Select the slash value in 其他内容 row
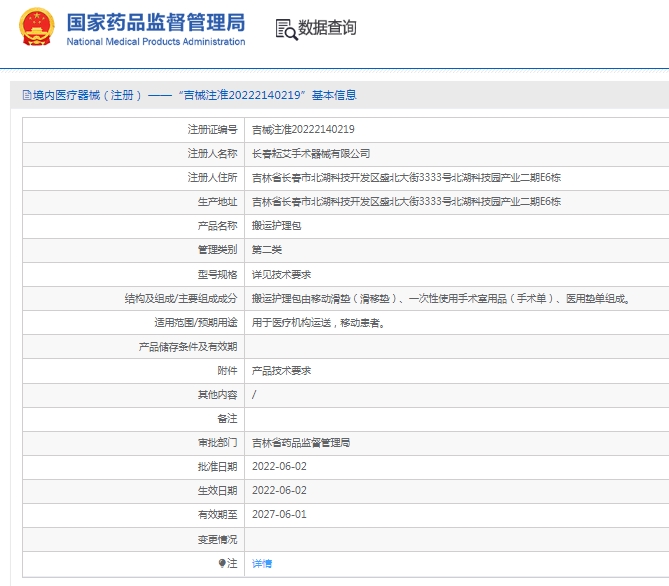Image resolution: width=669 pixels, height=586 pixels. point(254,394)
